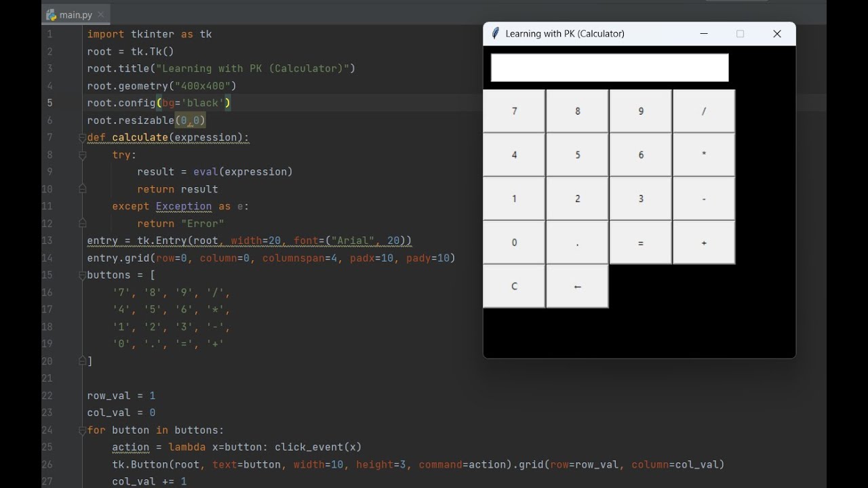Click the plus (+) calculator button
The height and width of the screenshot is (488, 868).
[x=704, y=243]
